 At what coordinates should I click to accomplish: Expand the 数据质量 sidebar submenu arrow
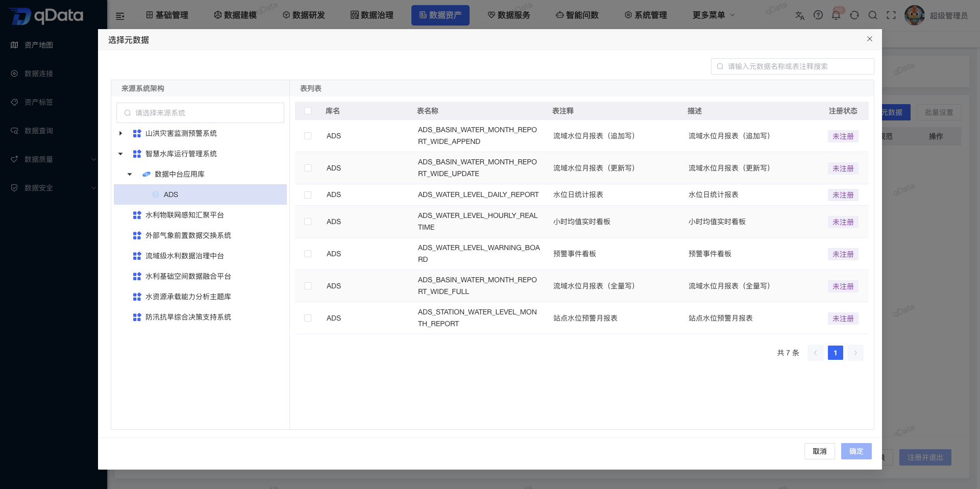(x=94, y=159)
